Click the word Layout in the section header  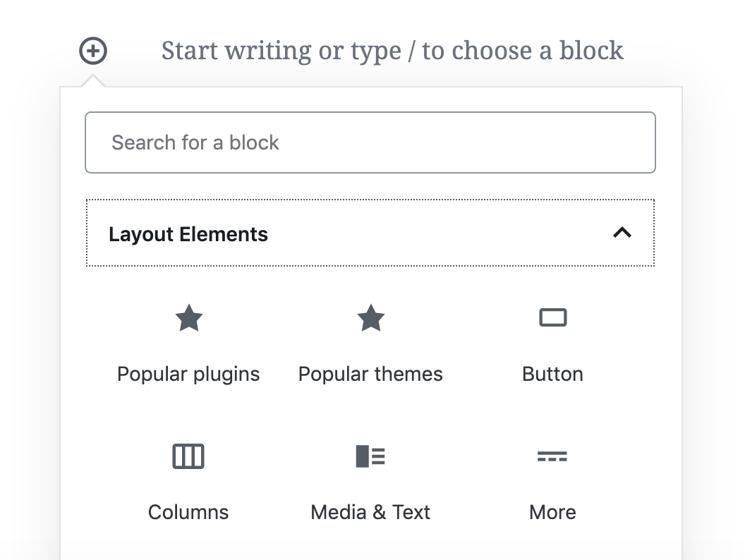pyautogui.click(x=142, y=234)
